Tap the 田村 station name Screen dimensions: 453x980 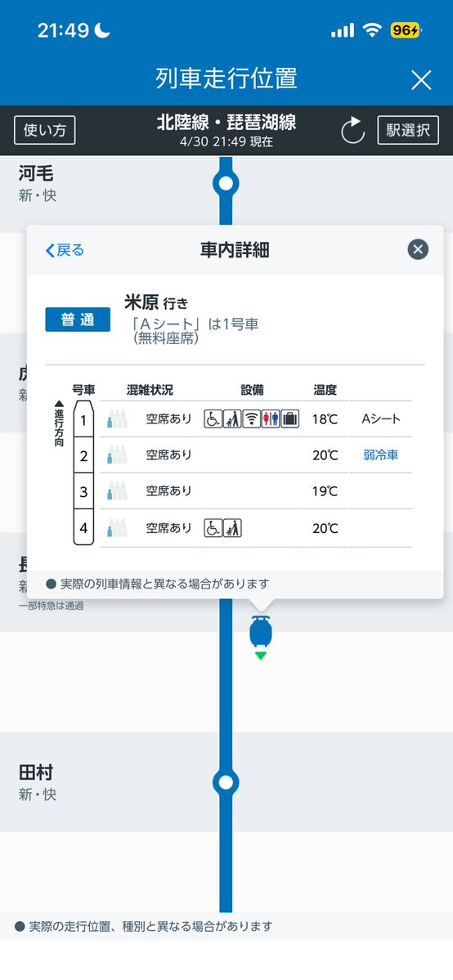tap(36, 772)
